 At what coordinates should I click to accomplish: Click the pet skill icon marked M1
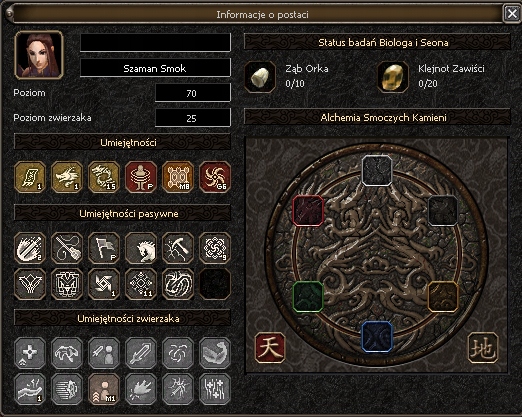tap(104, 389)
